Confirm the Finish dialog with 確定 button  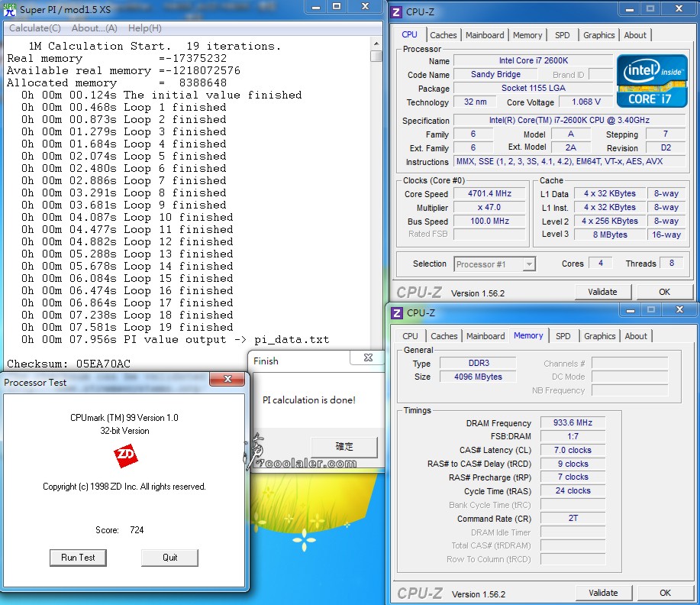click(x=344, y=446)
